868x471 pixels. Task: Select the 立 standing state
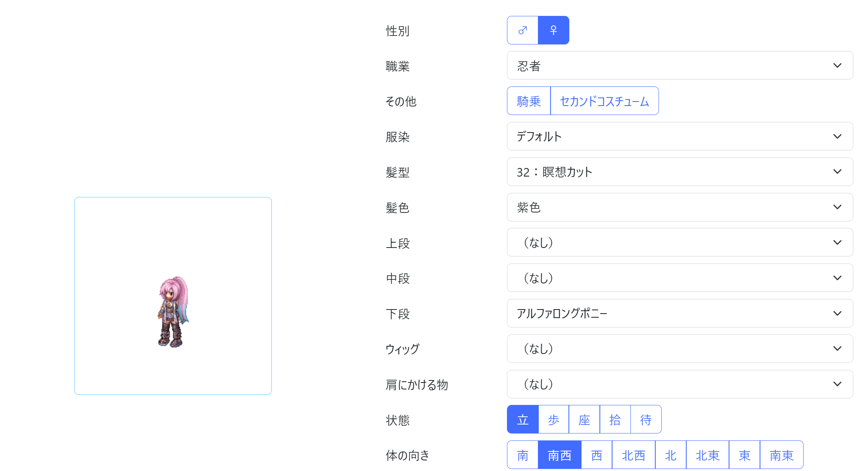pos(522,419)
